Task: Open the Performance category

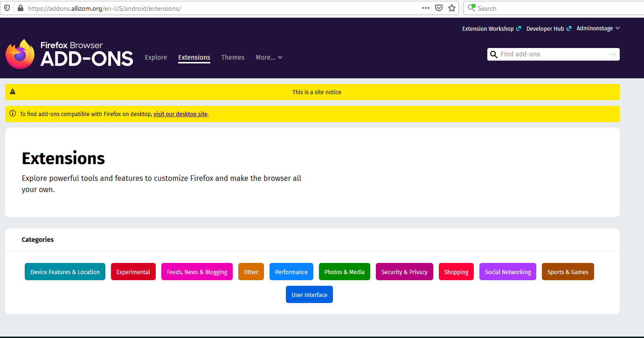Action: [291, 272]
